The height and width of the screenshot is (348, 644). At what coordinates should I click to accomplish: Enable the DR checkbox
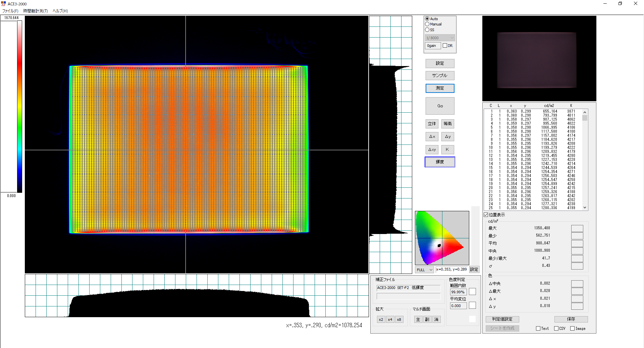point(445,46)
